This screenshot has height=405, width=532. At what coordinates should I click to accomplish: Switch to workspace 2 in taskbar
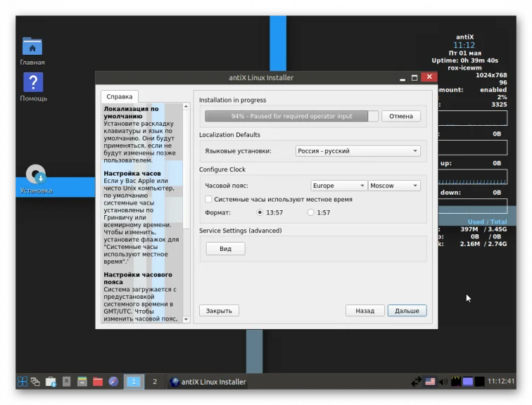tap(154, 382)
